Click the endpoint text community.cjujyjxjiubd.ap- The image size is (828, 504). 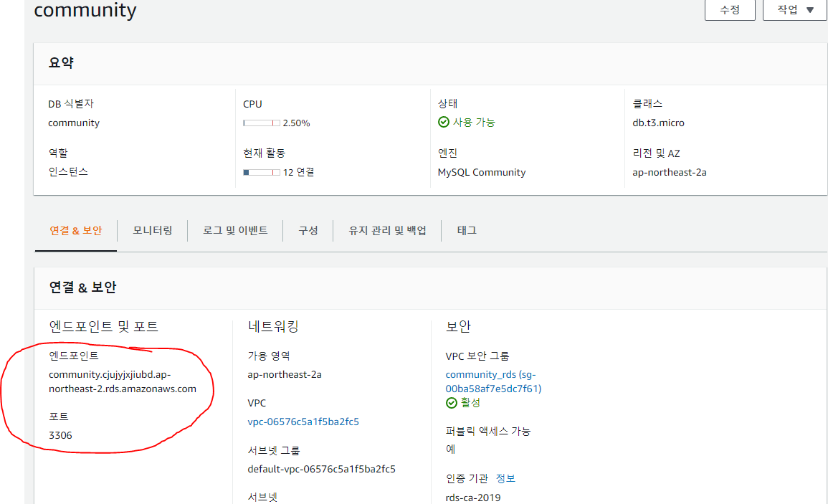[109, 374]
